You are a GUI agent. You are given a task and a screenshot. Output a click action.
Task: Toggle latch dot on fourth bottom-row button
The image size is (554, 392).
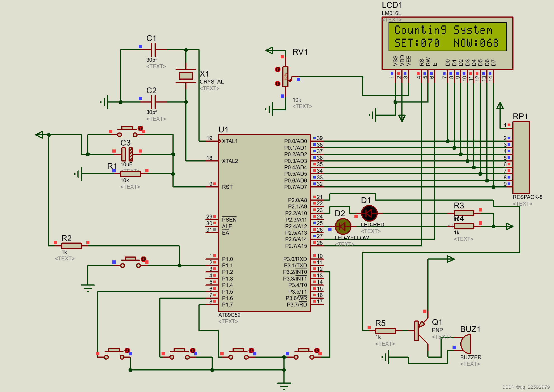(x=317, y=350)
